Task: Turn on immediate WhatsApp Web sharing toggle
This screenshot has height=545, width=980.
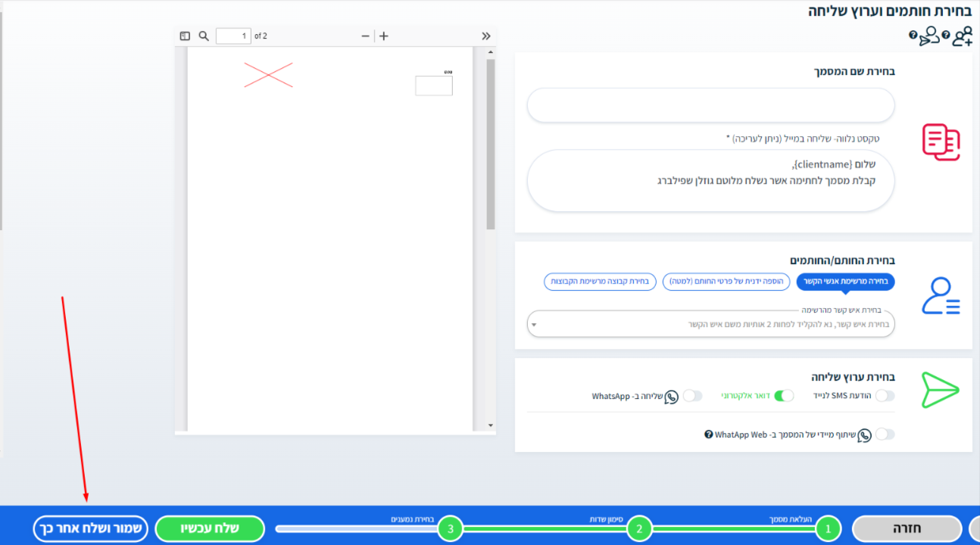Action: [885, 434]
